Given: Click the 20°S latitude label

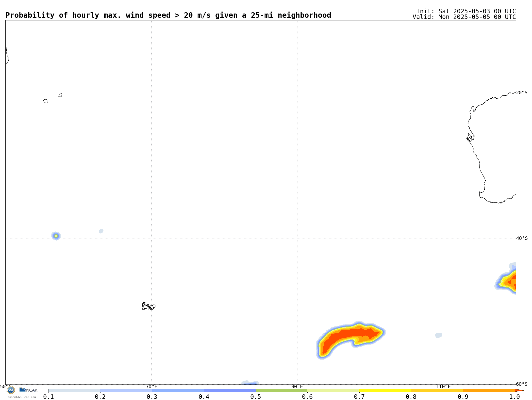Looking at the screenshot, I should pyautogui.click(x=522, y=93).
